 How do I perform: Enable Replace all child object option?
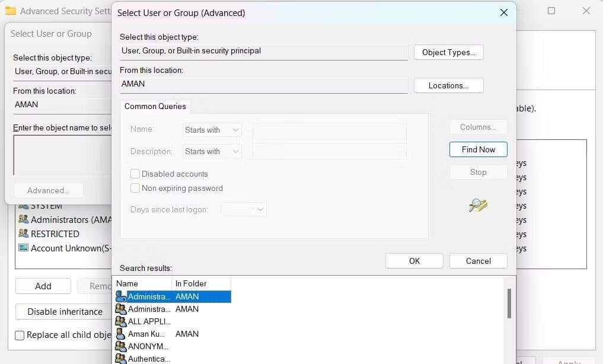coord(20,336)
